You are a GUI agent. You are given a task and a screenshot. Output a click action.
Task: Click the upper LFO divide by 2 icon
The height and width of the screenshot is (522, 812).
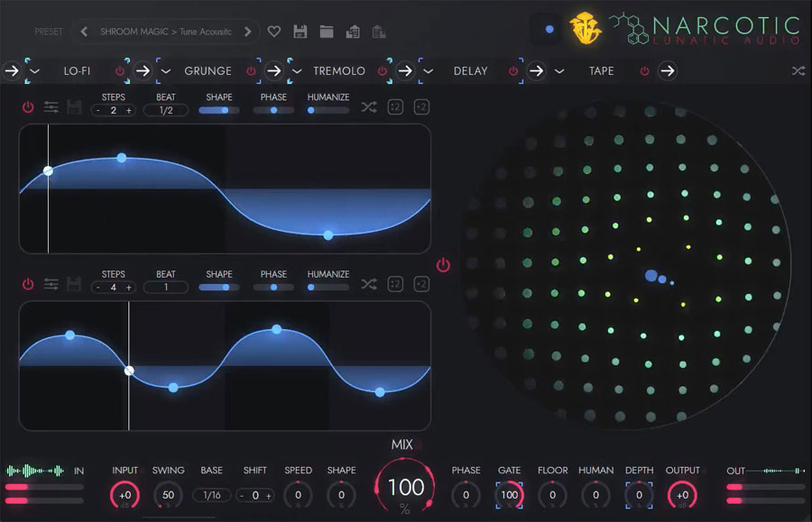[395, 107]
